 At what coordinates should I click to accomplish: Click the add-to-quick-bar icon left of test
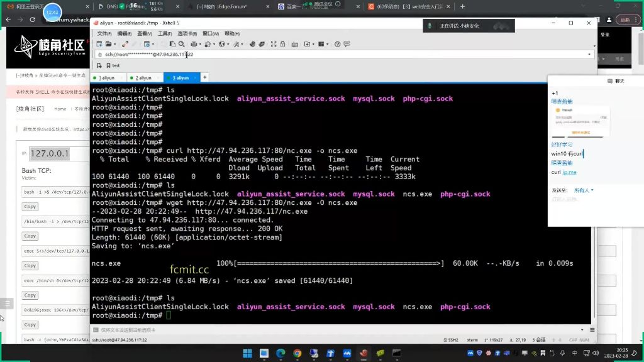pyautogui.click(x=99, y=65)
